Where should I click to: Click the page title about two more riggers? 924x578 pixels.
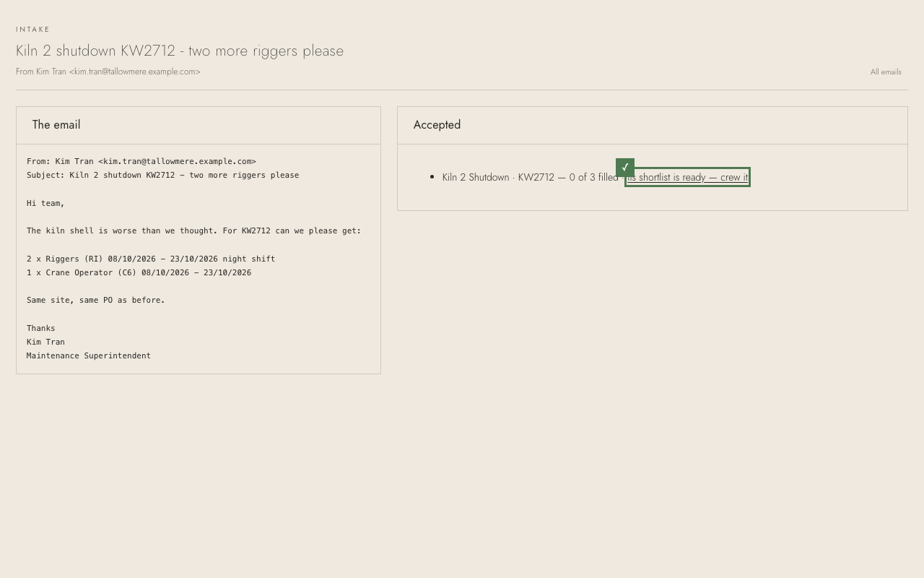(180, 51)
